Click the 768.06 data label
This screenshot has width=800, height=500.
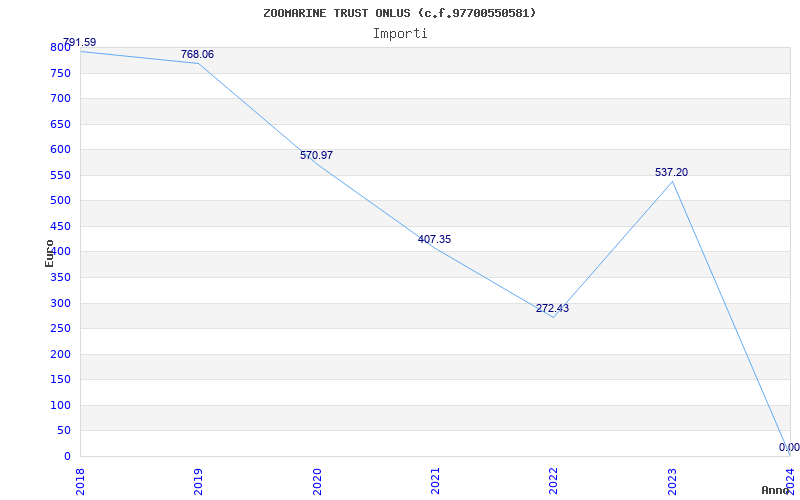click(x=197, y=55)
